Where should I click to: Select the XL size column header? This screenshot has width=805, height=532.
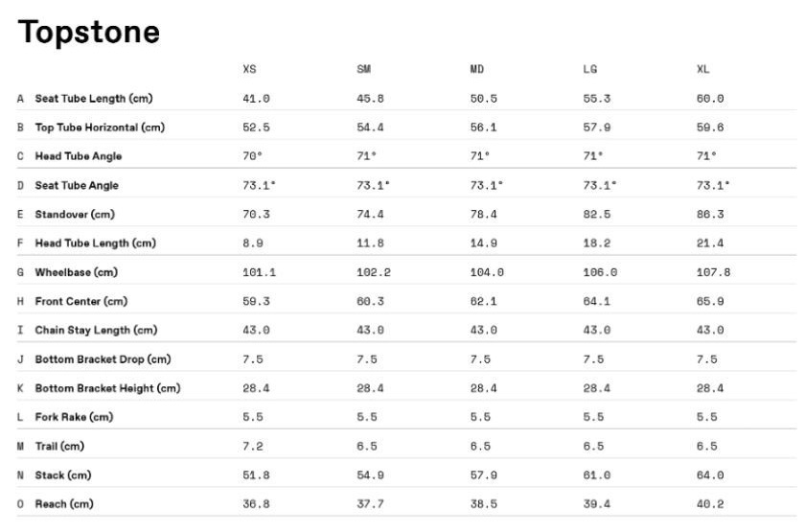pos(702,69)
